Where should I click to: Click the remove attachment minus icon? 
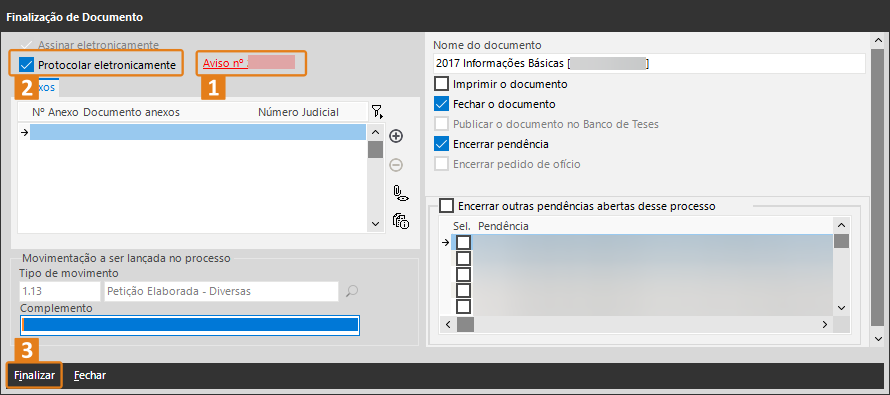tap(396, 165)
